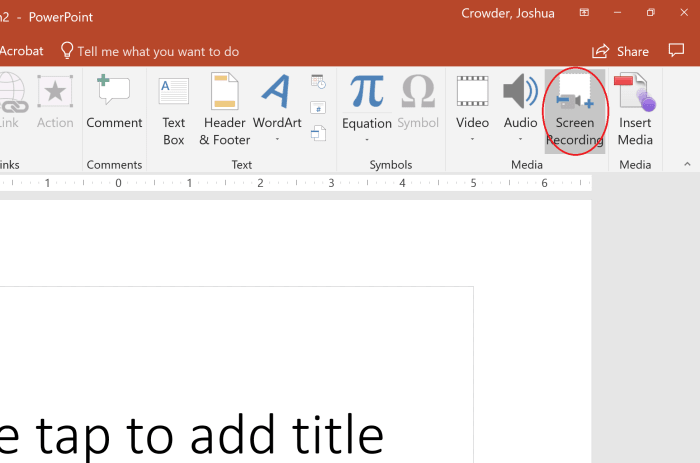The image size is (700, 463).
Task: Insert Slide Number icon
Action: pos(318,108)
